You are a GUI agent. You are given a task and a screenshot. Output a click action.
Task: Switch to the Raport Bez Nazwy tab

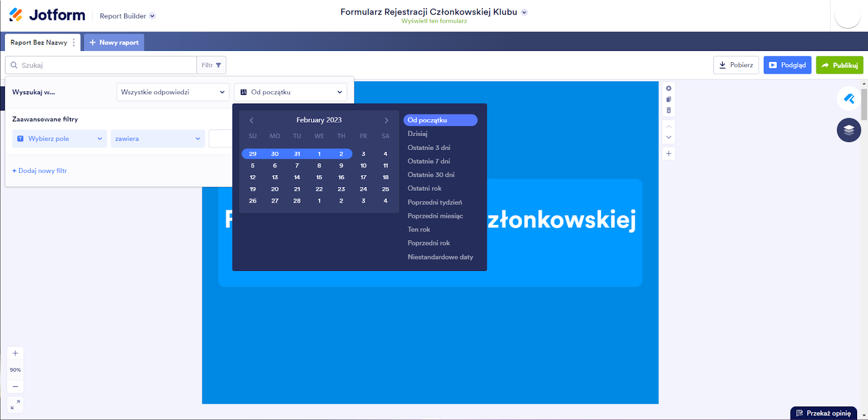coord(39,42)
